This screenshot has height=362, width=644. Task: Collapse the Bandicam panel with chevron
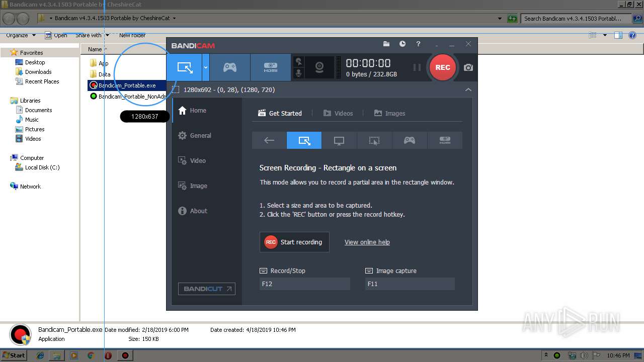468,89
